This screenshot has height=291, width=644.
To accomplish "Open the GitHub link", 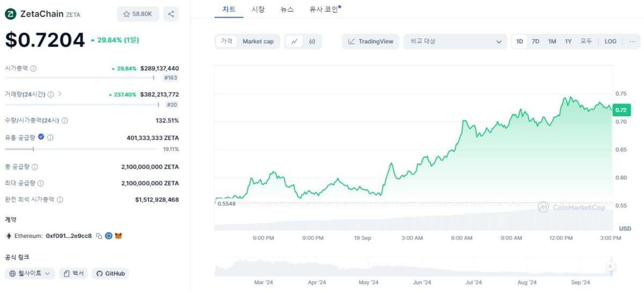I will tap(111, 273).
